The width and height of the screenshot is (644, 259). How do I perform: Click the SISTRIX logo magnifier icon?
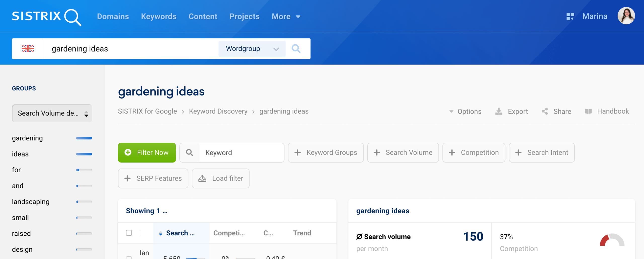[72, 17]
